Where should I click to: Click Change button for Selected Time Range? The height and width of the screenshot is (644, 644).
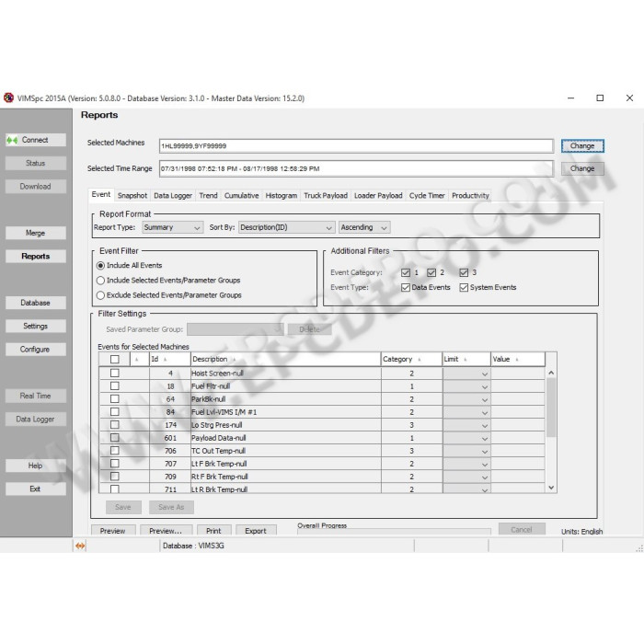coord(582,168)
